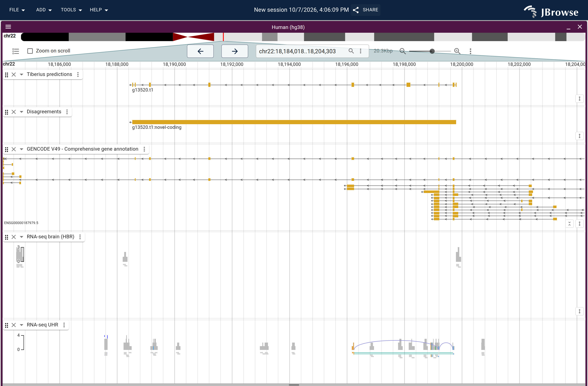The height and width of the screenshot is (386, 588).
Task: Click the GENCODE track resize handle icon
Action: [x=579, y=224]
